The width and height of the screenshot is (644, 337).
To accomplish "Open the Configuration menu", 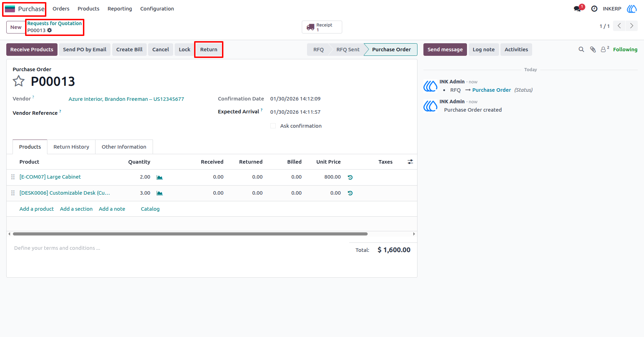I will tap(157, 9).
